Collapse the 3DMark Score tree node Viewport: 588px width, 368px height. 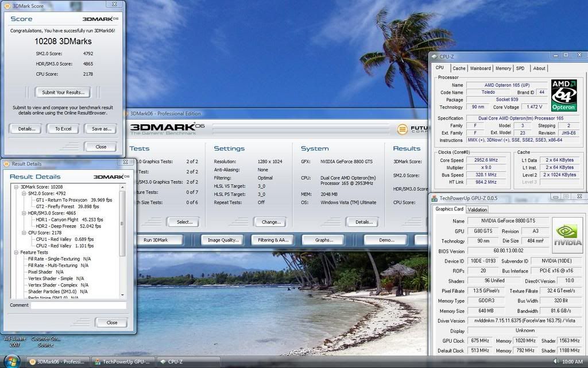pyautogui.click(x=16, y=187)
